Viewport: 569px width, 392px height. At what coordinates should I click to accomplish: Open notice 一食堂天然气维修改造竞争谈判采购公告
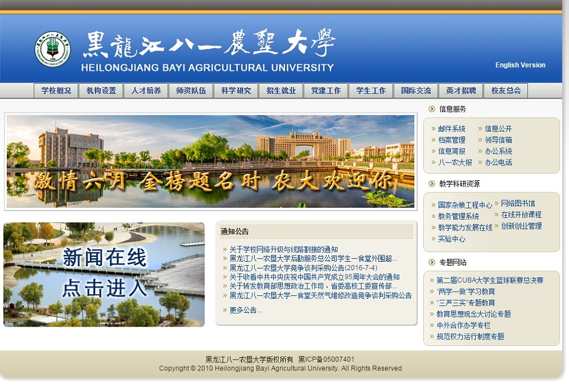click(321, 295)
